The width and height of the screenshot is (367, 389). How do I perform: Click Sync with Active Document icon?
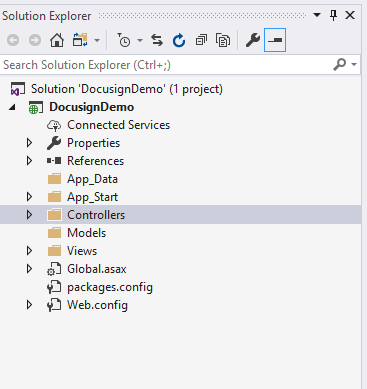[157, 41]
